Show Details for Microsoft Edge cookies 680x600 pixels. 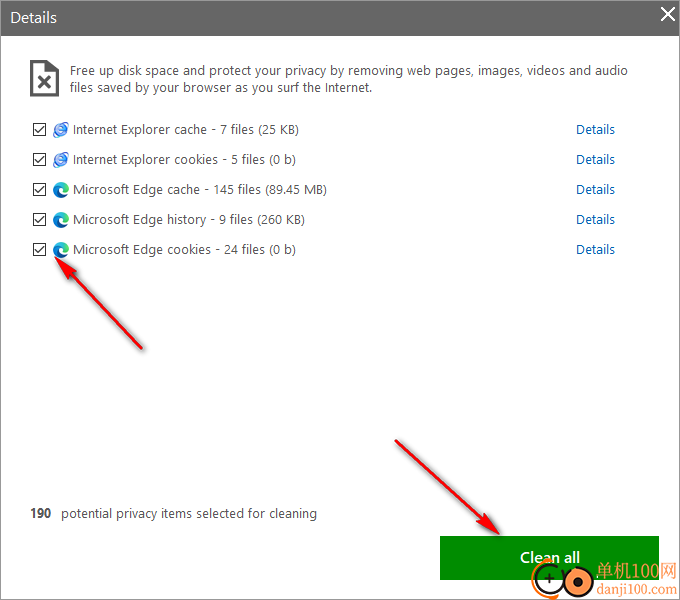tap(595, 249)
